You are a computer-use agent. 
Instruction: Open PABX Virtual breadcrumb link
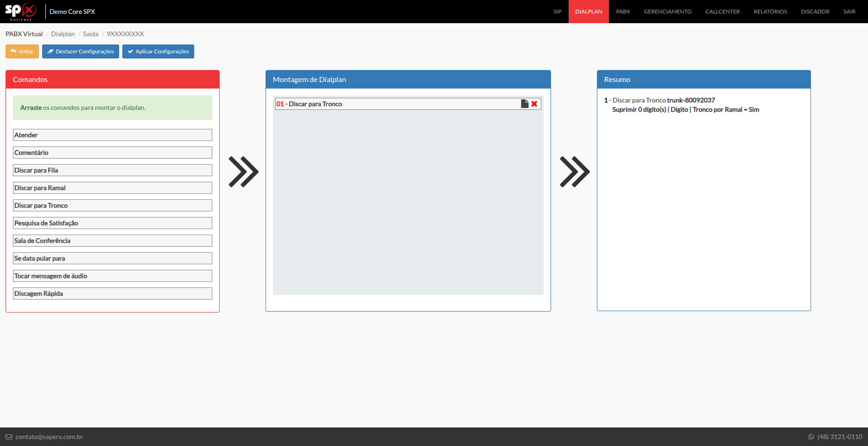[24, 34]
